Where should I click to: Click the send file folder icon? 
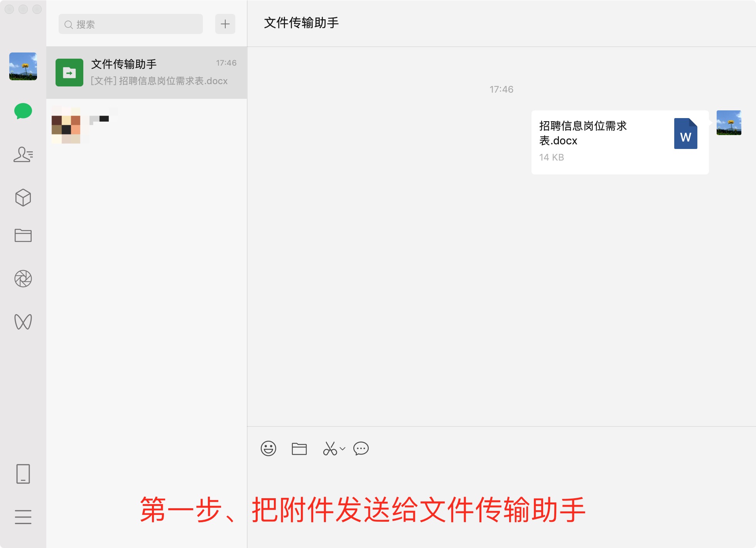click(x=299, y=448)
